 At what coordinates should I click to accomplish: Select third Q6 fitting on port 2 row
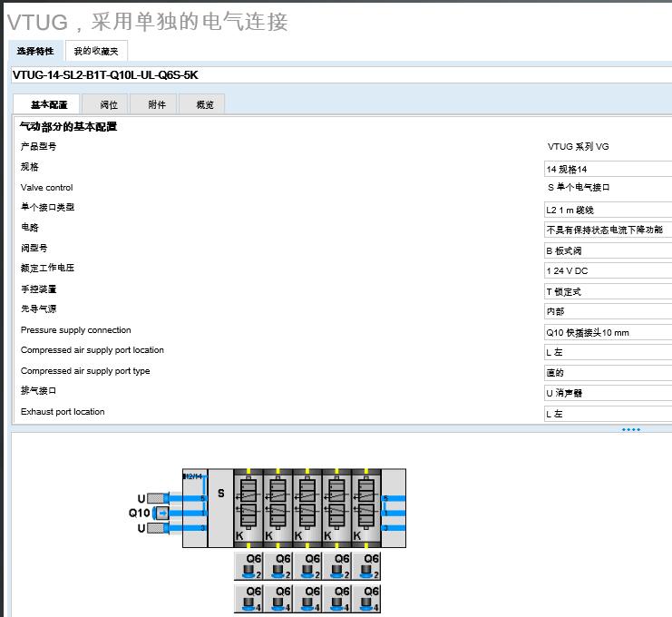(307, 566)
